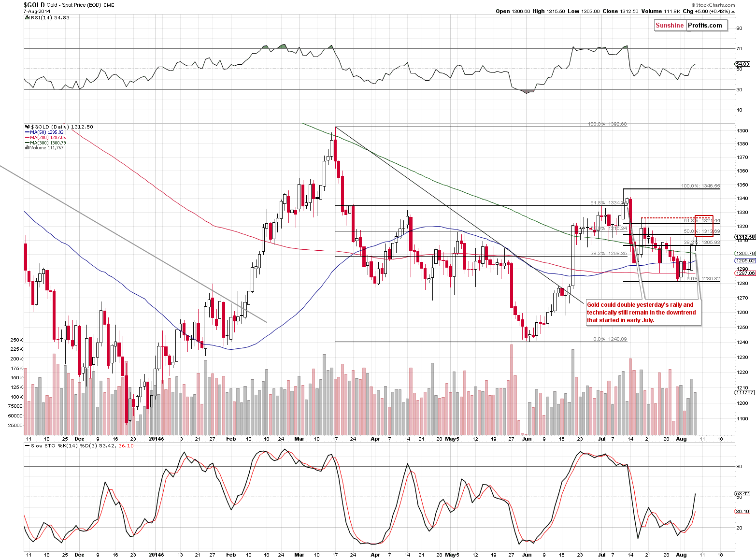Viewport: 756px width, 559px height.
Task: Click the 100.0%: 1346.55 Fibonacci label
Action: pos(700,186)
